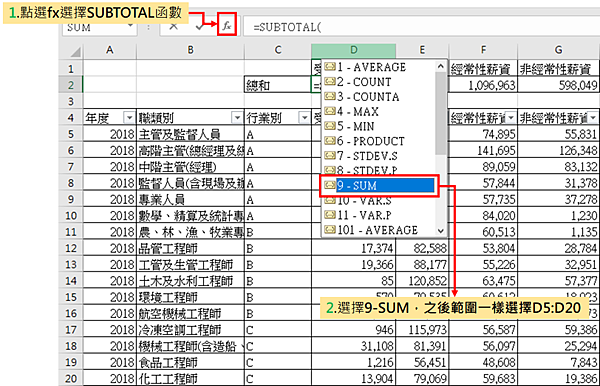Click the 品管工程師 cell
This screenshot has width=600, height=386.
190,248
